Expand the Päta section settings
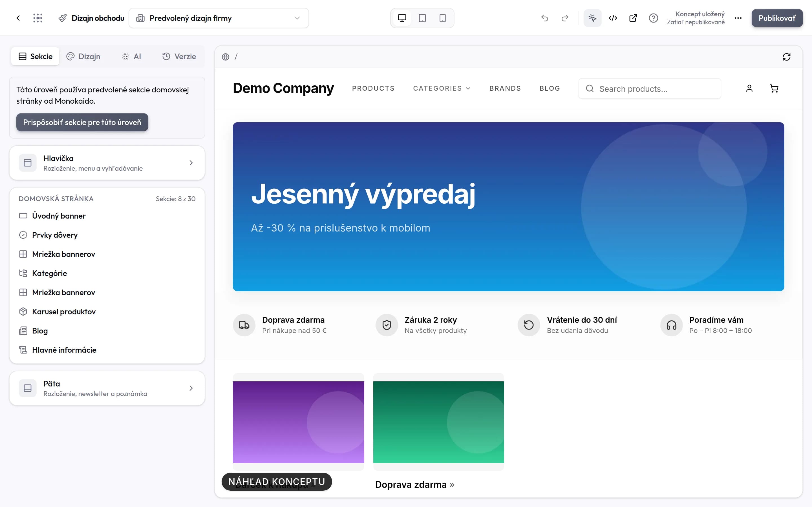 coord(107,388)
